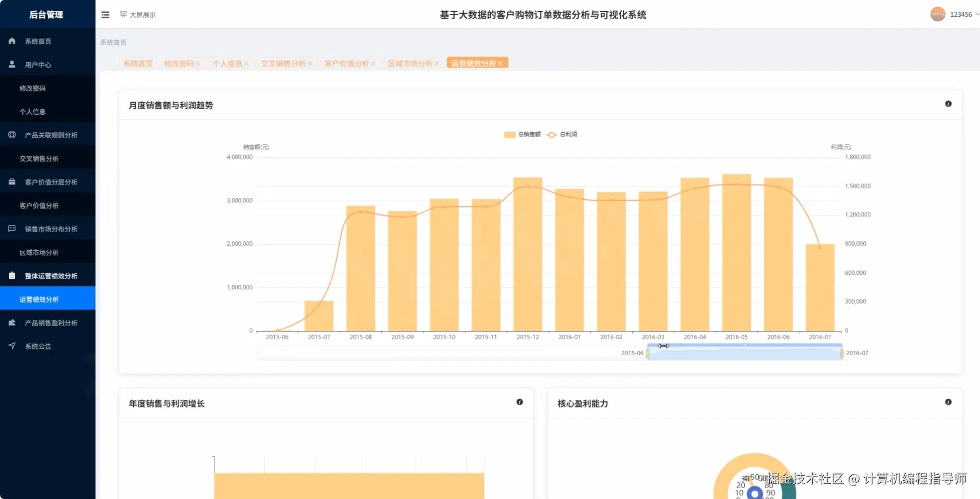
Task: Click the info icon on 年度销售与利润增长 card
Action: (x=519, y=402)
